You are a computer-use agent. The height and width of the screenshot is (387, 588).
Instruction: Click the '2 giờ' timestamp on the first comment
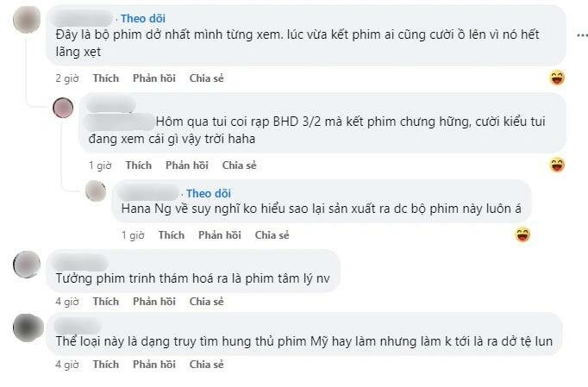coord(67,78)
